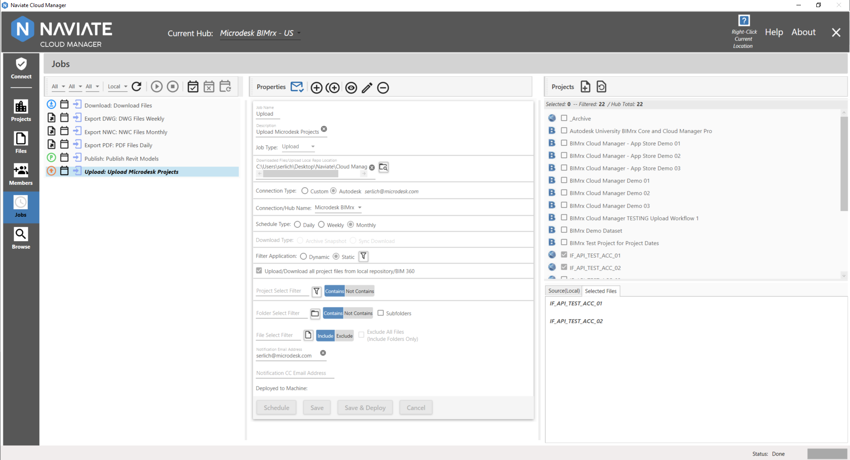Screen dimensions: 850x460
Task: Clear the notification email address
Action: click(323, 353)
